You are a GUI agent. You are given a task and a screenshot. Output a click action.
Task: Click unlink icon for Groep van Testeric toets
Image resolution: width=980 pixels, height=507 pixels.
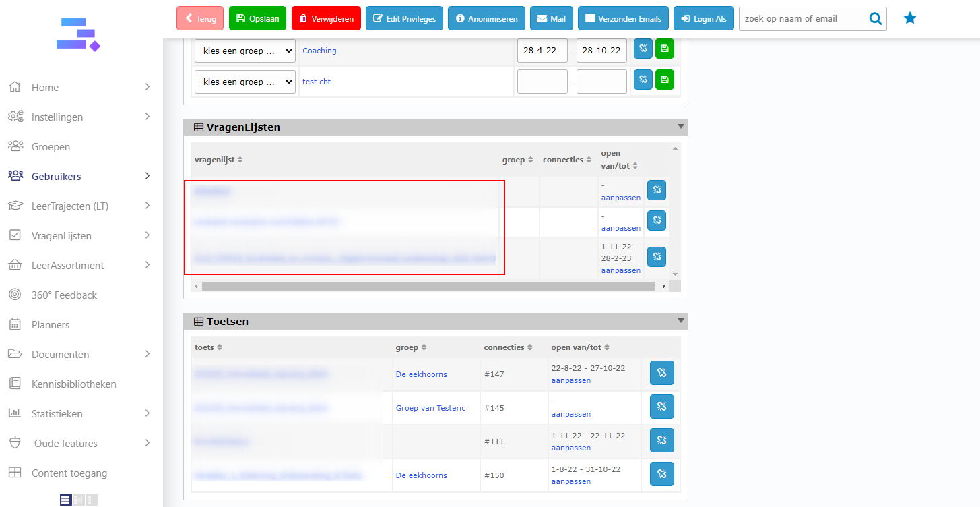point(661,407)
